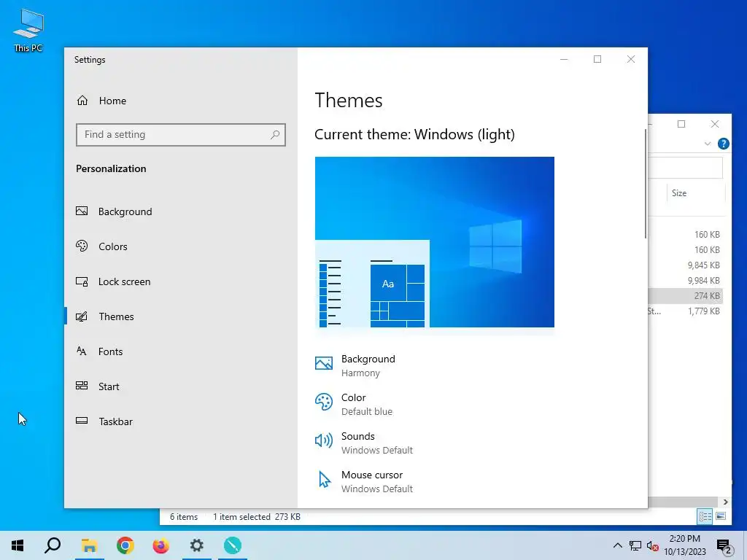Click the Start sidebar tiles icon
Image resolution: width=747 pixels, height=560 pixels.
coord(82,386)
